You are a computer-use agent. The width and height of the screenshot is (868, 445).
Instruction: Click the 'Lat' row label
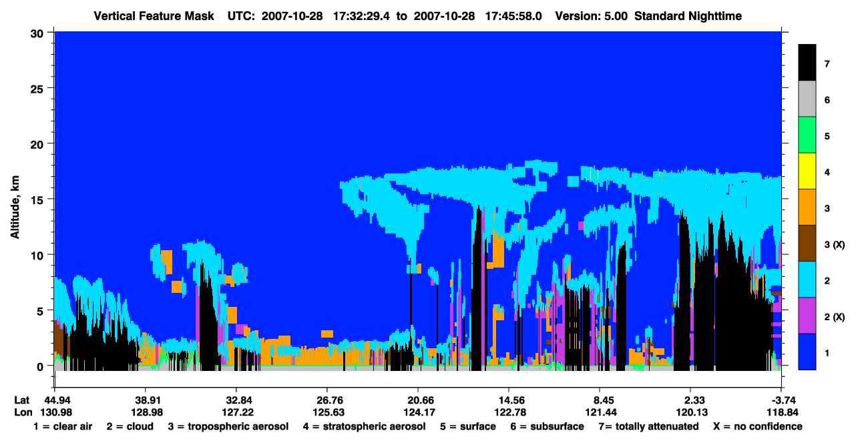[x=21, y=400]
